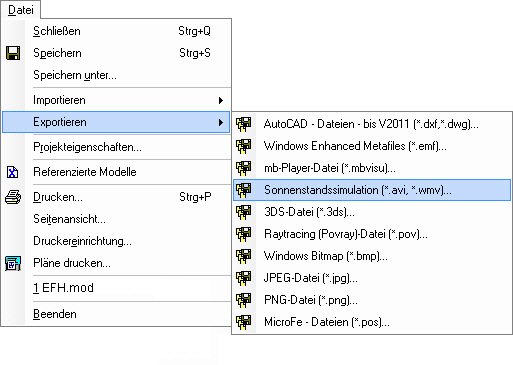
Task: Click the export icon beside MicroFe - Dateien
Action: tap(244, 322)
